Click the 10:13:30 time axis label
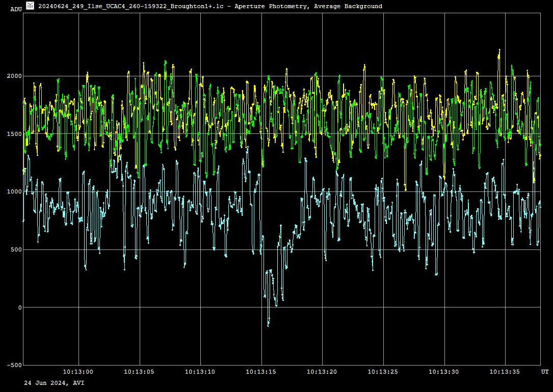Screen dimensions: 553x392 click(x=444, y=372)
